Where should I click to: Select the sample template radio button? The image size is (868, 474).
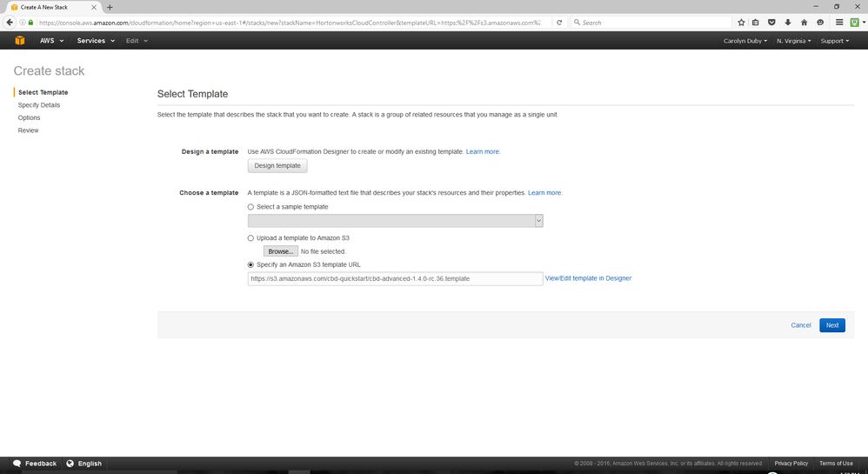pyautogui.click(x=250, y=207)
